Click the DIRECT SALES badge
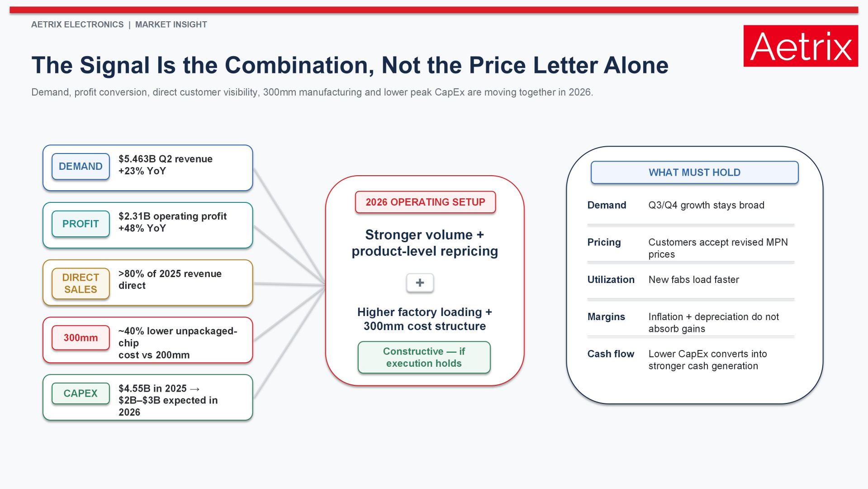Viewport: 868px width, 489px height. (x=81, y=283)
